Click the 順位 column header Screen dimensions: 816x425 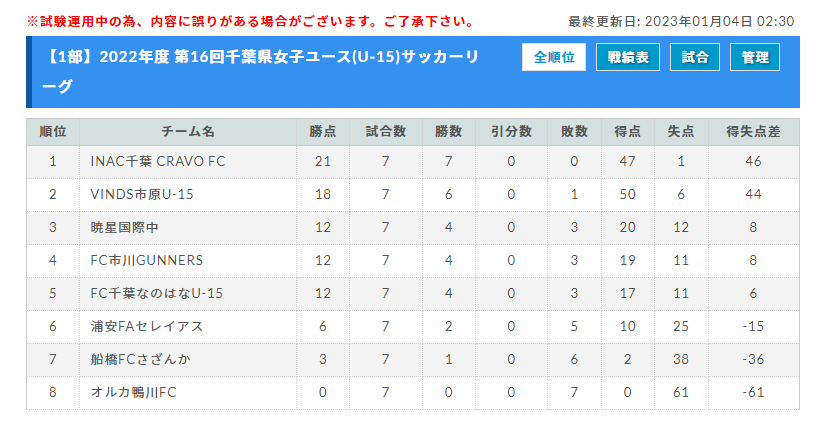tap(53, 132)
